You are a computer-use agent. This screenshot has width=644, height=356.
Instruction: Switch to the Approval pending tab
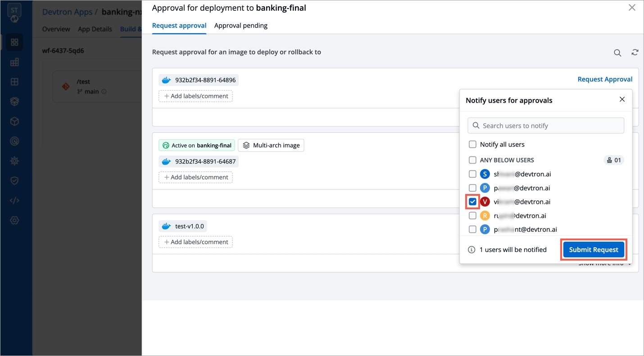[x=240, y=26]
